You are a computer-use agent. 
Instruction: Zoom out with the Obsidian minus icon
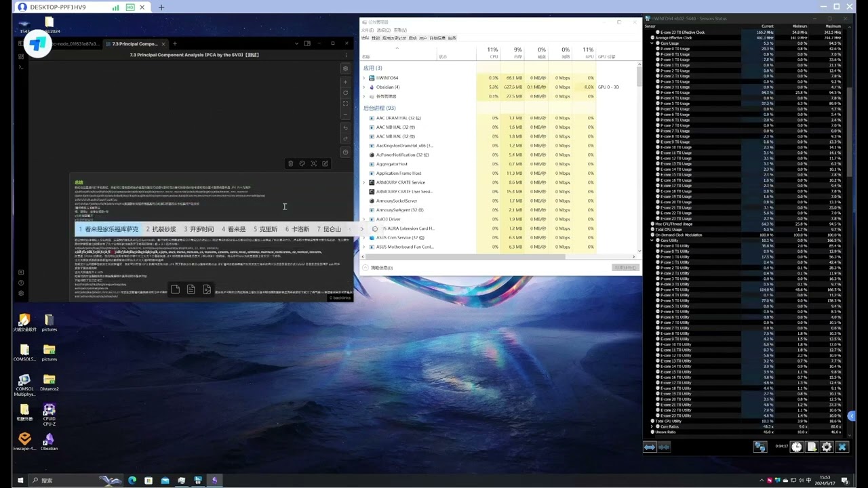point(346,114)
